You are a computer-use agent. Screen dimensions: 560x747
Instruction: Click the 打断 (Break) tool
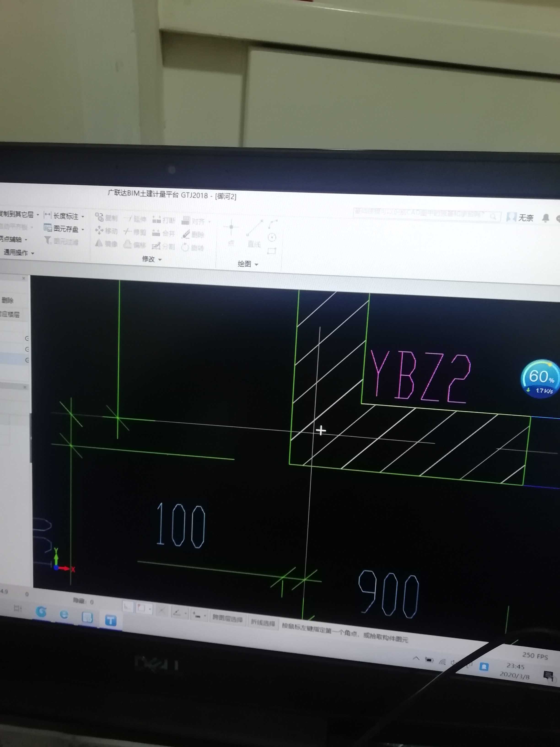(x=164, y=220)
